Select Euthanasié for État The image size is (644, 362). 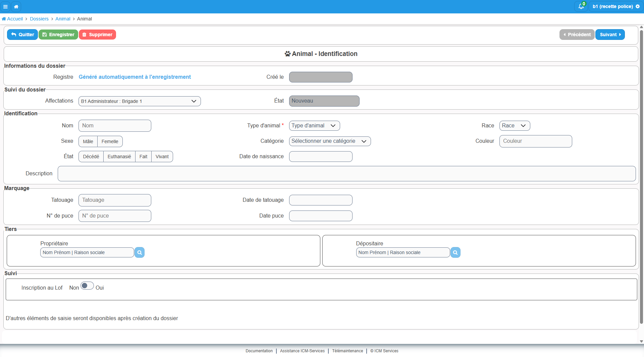pos(119,157)
